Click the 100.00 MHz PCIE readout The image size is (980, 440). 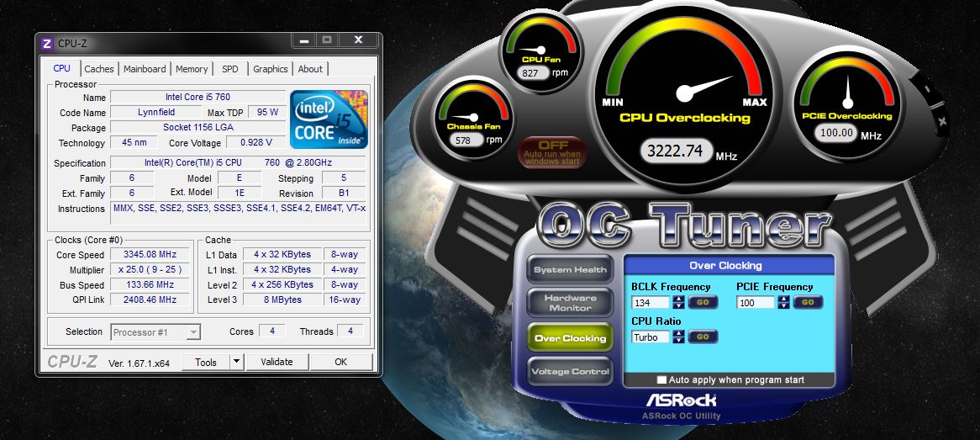point(836,133)
